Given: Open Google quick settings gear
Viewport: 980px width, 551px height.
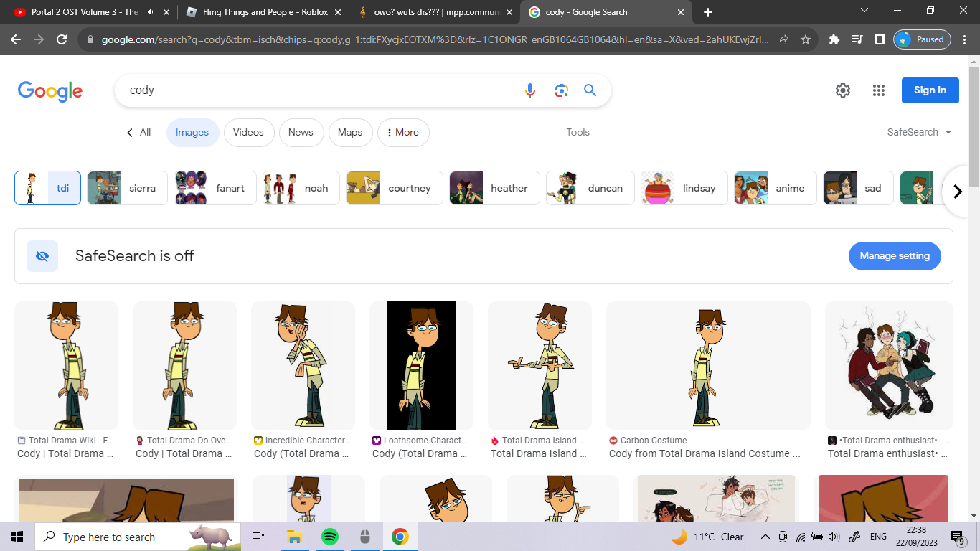Looking at the screenshot, I should [x=843, y=90].
